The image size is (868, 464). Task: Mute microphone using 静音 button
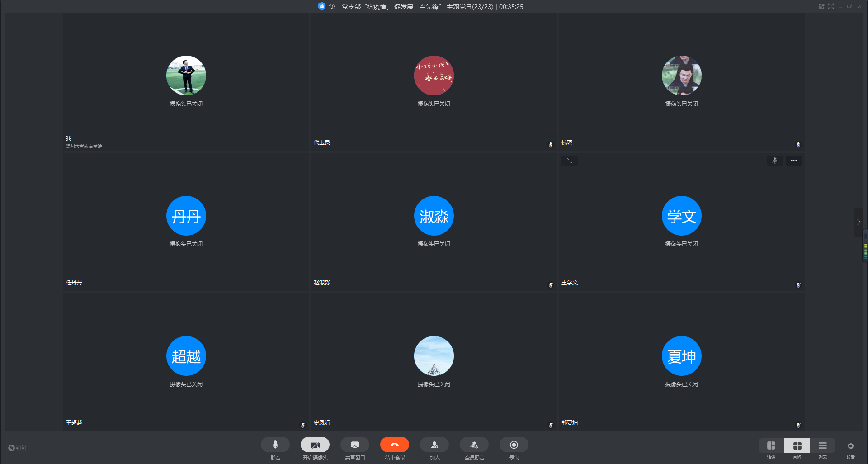275,445
